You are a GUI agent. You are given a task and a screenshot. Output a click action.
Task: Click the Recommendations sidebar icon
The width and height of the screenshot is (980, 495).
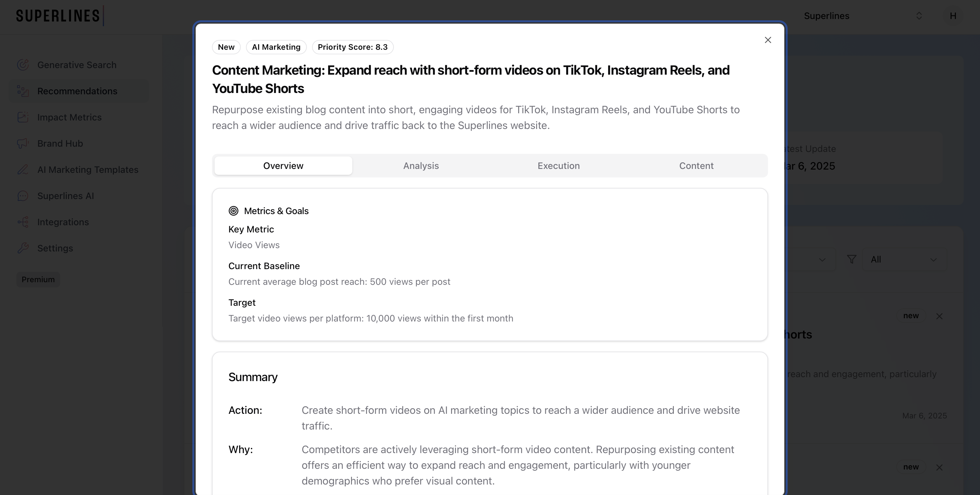[23, 91]
